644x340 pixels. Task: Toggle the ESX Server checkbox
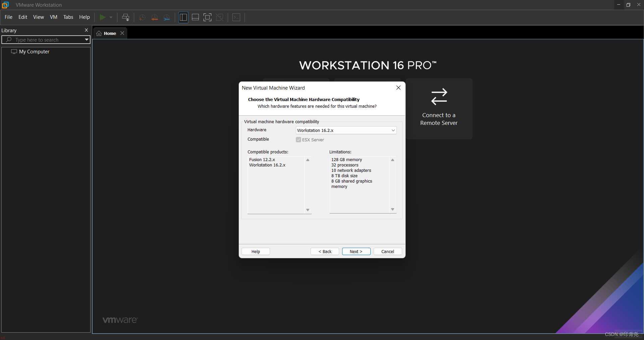tap(298, 140)
